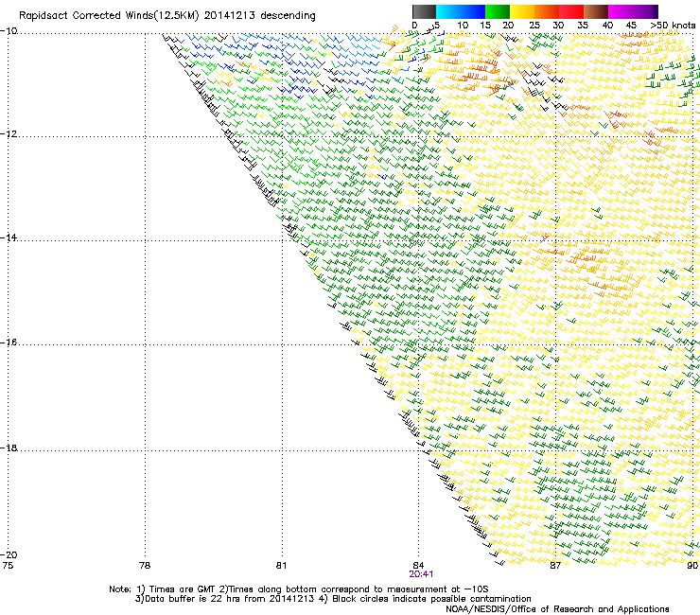This screenshot has height=615, width=700.
Task: Click the latitude axis label "-20"
Action: click(9, 554)
